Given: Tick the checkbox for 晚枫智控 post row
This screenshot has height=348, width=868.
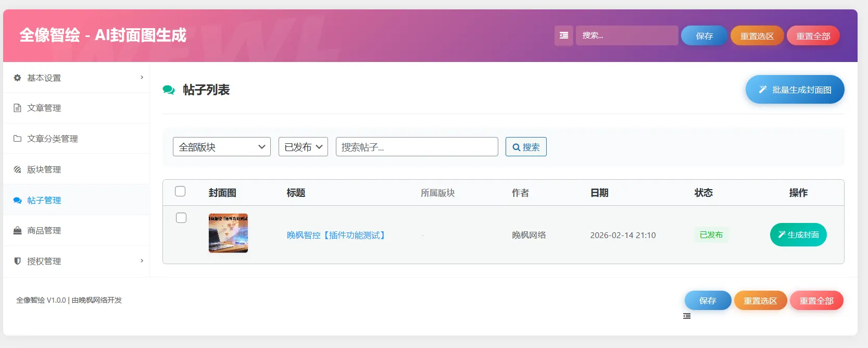Looking at the screenshot, I should click(x=181, y=218).
